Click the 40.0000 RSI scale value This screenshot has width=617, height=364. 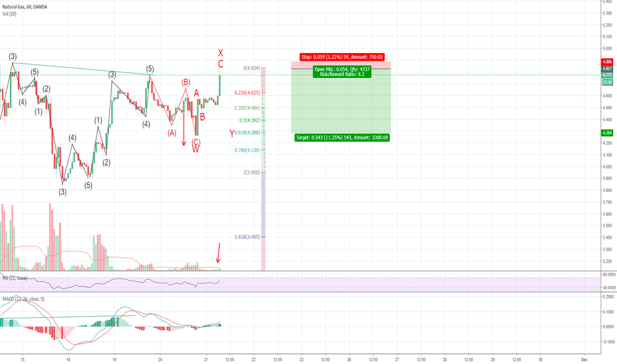point(609,288)
